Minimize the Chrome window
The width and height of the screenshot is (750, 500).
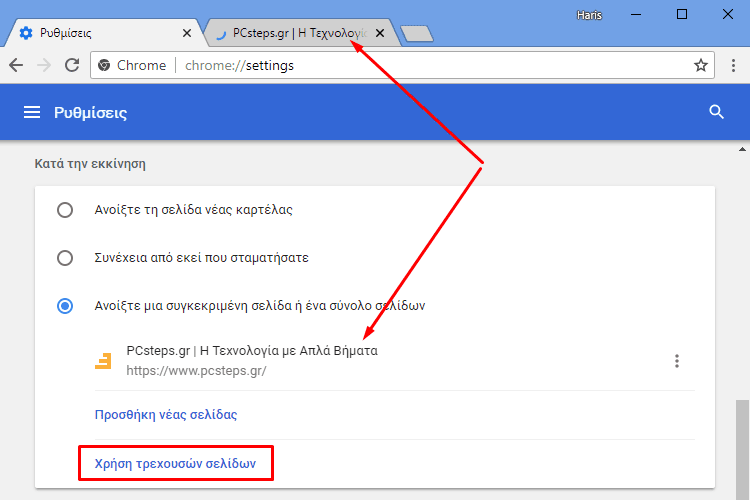click(x=636, y=14)
